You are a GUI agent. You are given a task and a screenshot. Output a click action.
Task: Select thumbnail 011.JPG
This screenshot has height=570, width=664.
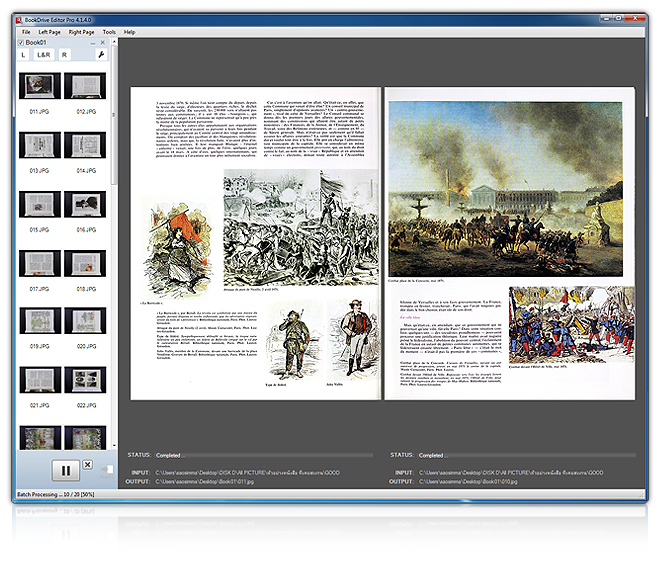(40, 86)
